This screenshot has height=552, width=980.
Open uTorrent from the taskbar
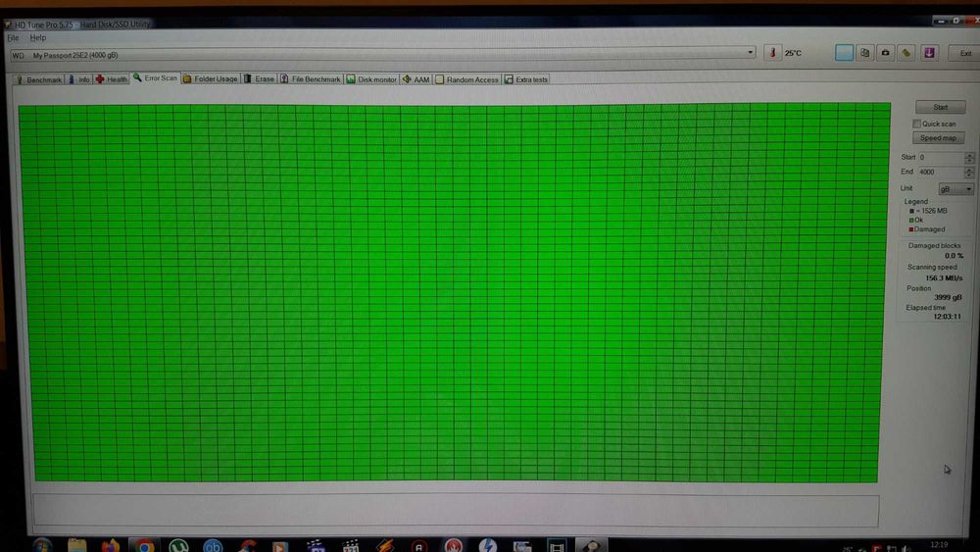tap(178, 546)
